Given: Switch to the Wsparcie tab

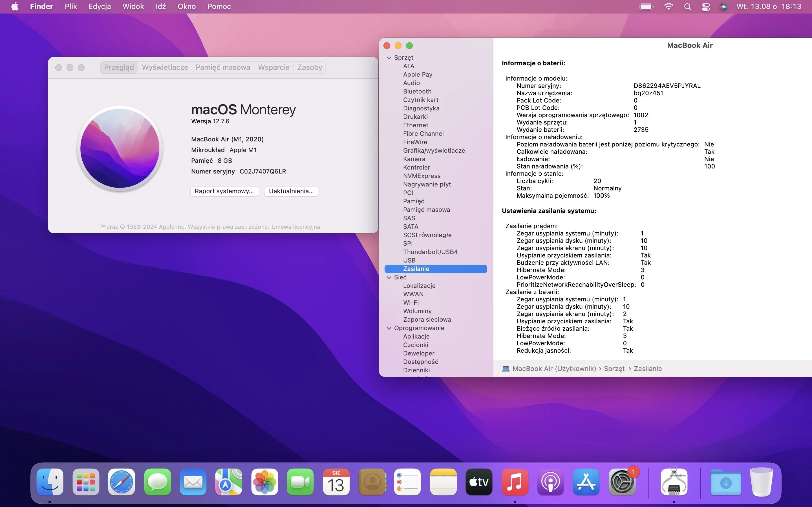Looking at the screenshot, I should point(274,67).
